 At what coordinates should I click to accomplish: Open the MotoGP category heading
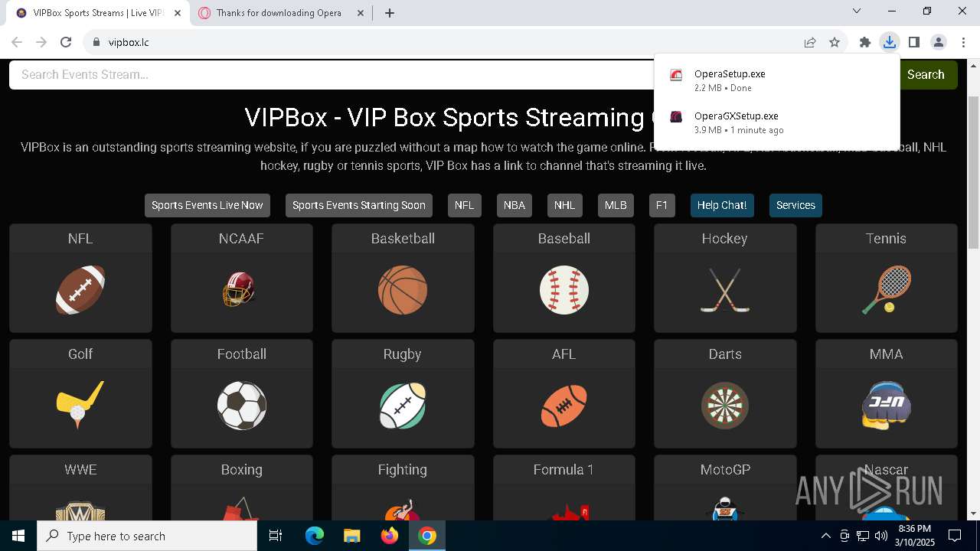click(x=725, y=469)
